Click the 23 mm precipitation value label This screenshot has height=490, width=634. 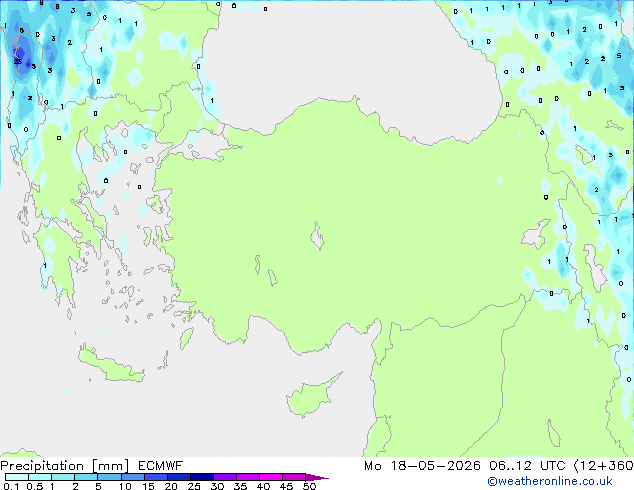point(17,62)
